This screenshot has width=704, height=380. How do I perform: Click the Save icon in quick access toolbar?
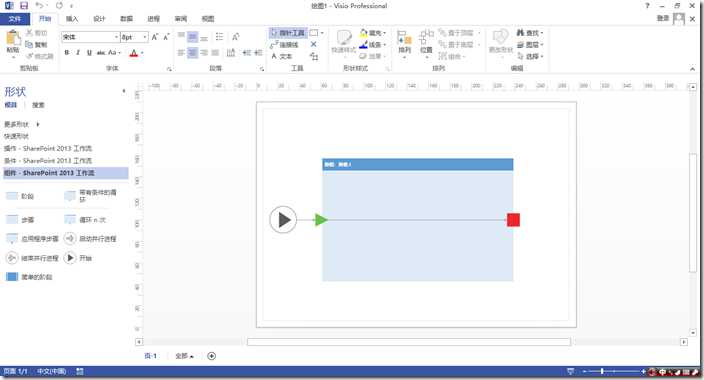coord(24,6)
